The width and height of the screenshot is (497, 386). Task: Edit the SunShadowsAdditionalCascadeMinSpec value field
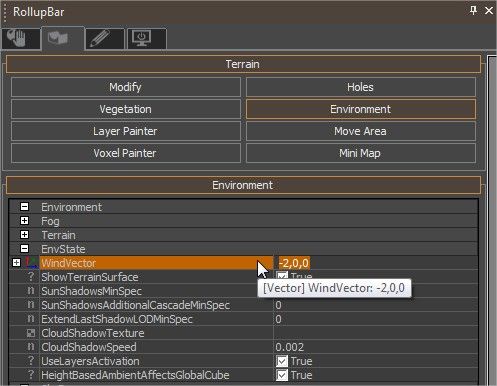[375, 305]
